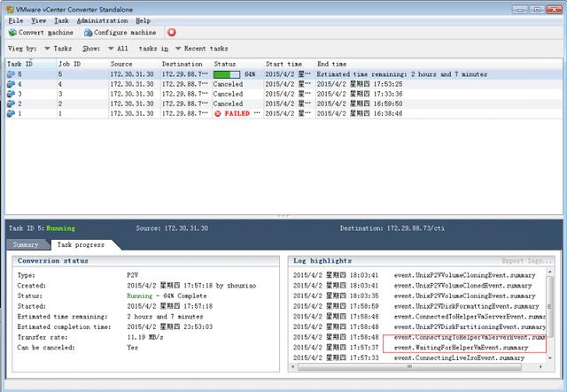Click the 64% progress bar

pyautogui.click(x=227, y=74)
